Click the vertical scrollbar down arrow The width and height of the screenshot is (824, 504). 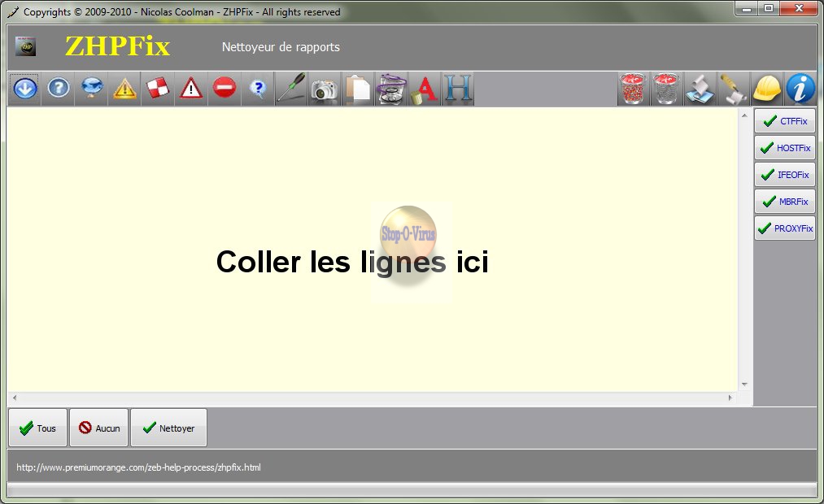point(744,385)
